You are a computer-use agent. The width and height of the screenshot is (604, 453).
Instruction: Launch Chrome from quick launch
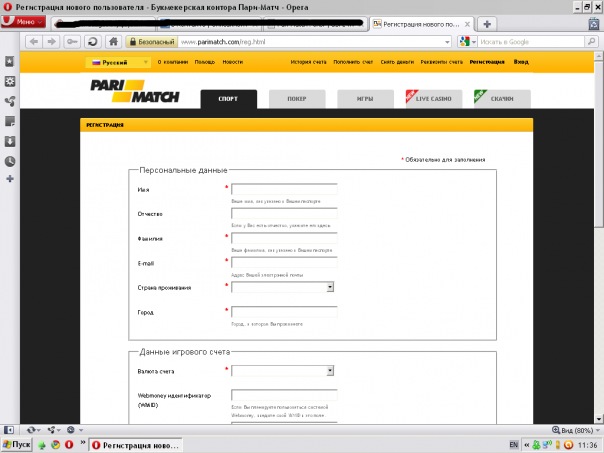[x=56, y=445]
